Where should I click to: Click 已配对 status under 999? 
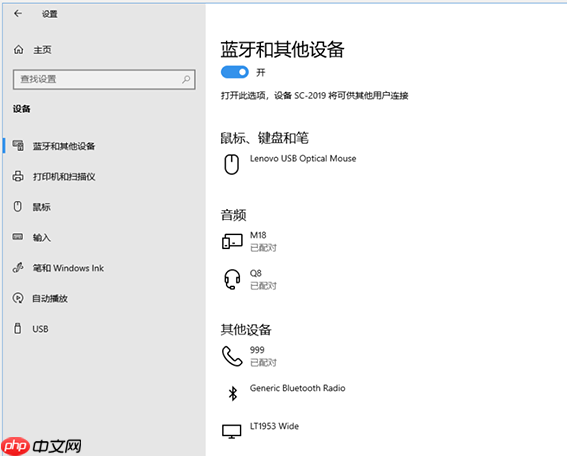click(x=263, y=362)
